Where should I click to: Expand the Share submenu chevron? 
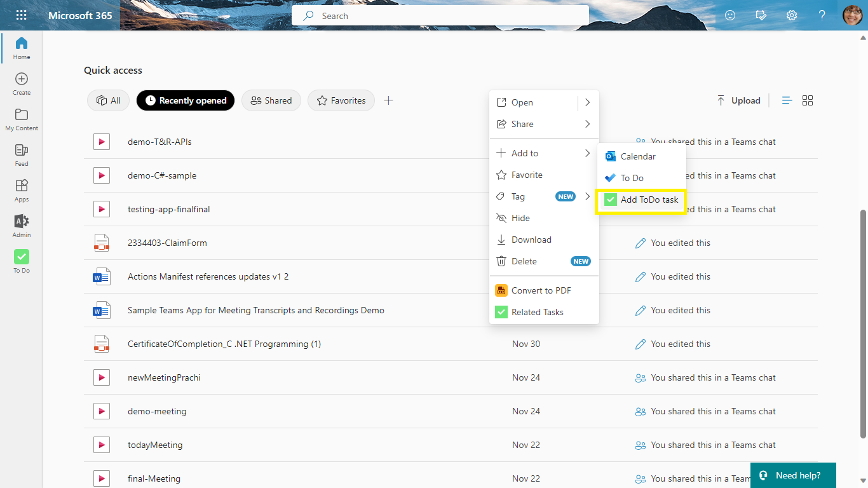tap(588, 124)
